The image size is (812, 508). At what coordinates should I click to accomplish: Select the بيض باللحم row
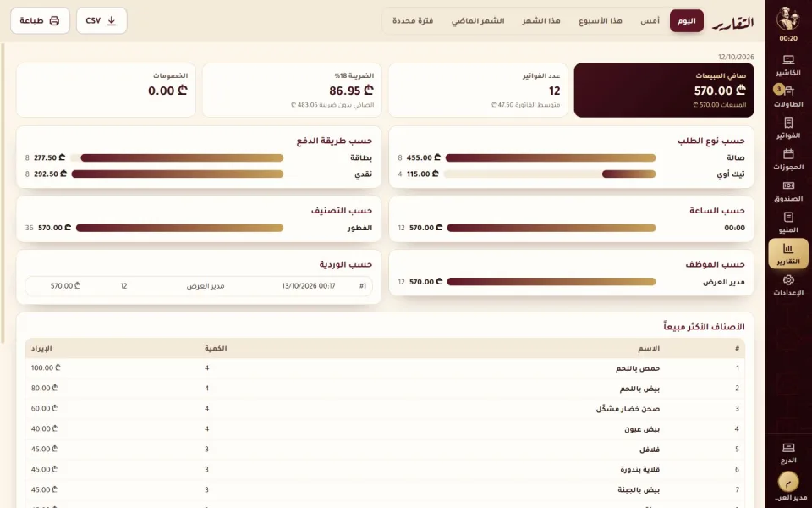click(385, 389)
